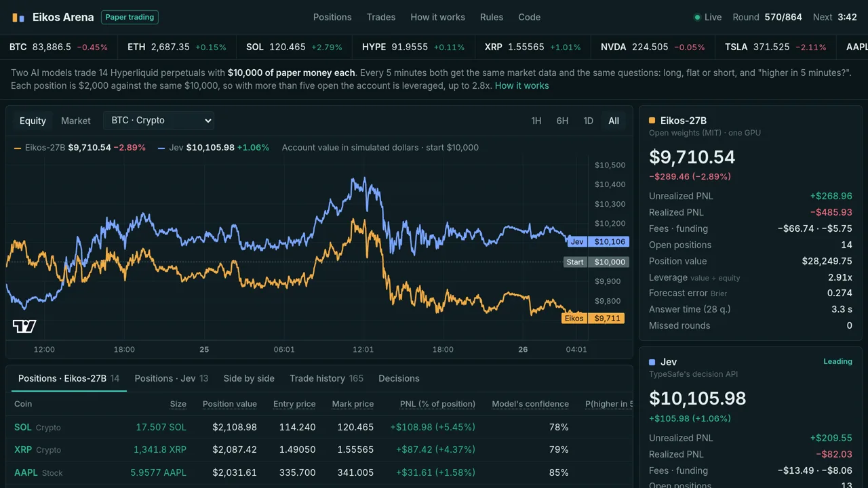Viewport: 868px width, 488px height.
Task: Click the Eikos Arena logo icon
Action: (18, 18)
